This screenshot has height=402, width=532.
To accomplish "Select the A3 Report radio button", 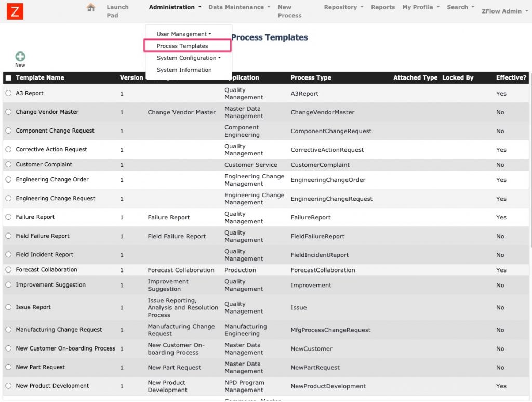I will click(x=8, y=93).
